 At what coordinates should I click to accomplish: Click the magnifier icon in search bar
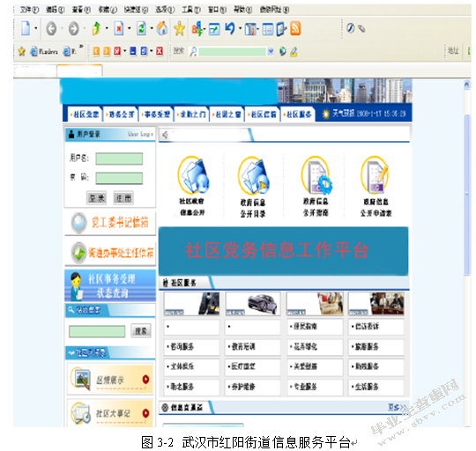tap(193, 52)
